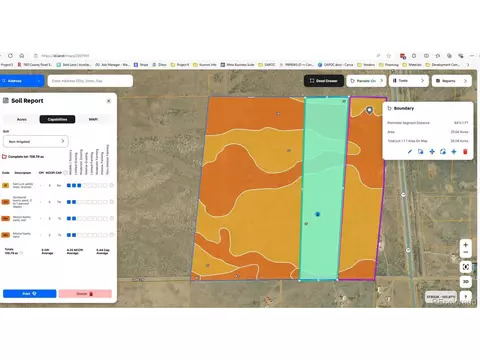This screenshot has height=360, width=480.
Task: Zoom in the map with plus button
Action: click(466, 245)
